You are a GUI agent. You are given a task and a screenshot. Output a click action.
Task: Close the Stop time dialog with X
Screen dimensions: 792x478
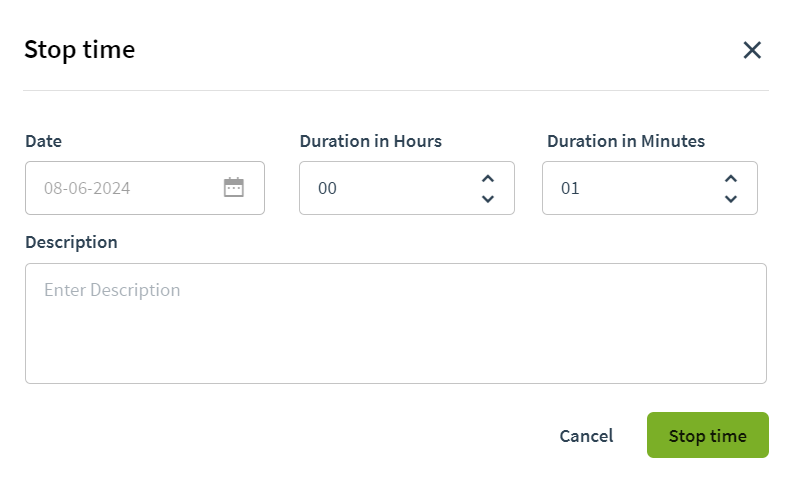point(752,50)
